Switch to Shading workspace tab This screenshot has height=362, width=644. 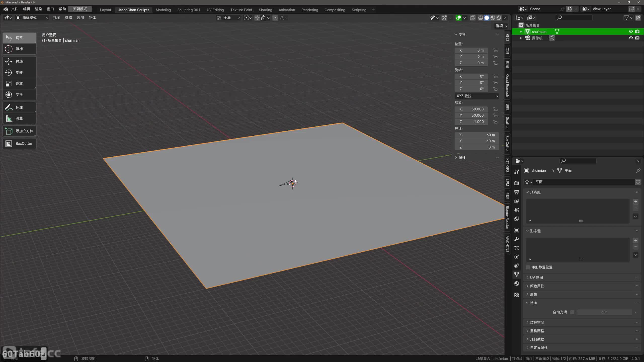(x=265, y=10)
